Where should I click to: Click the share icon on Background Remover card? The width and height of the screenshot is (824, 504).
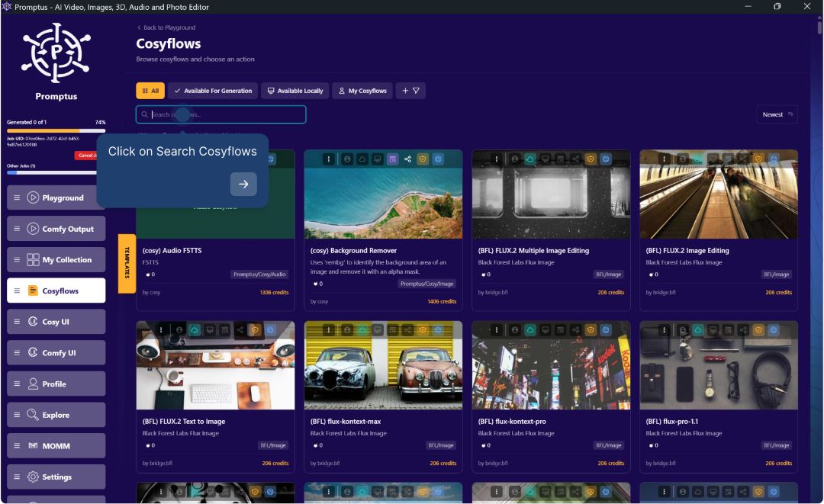pyautogui.click(x=407, y=159)
